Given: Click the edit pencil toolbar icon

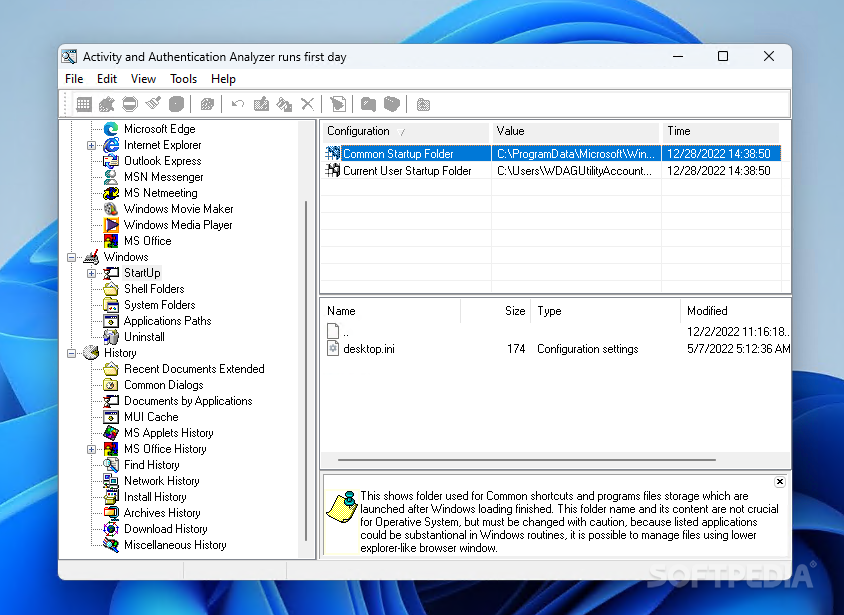Looking at the screenshot, I should click(261, 104).
